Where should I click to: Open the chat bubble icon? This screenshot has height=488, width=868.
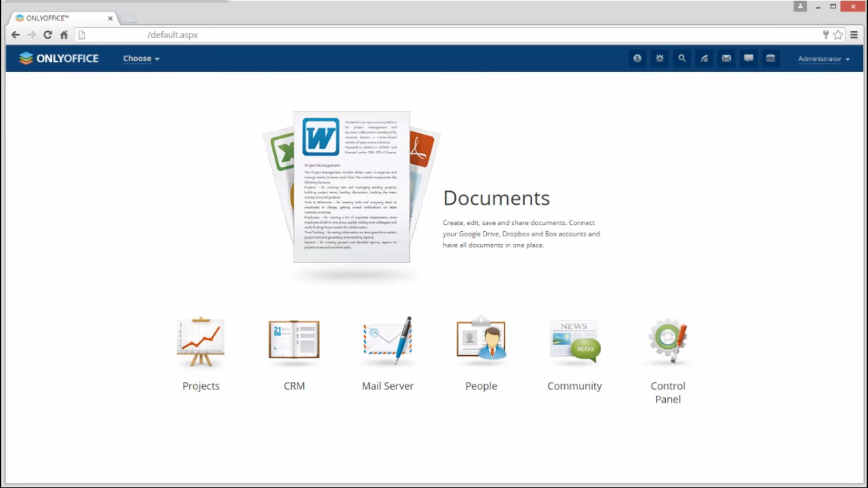pyautogui.click(x=749, y=58)
